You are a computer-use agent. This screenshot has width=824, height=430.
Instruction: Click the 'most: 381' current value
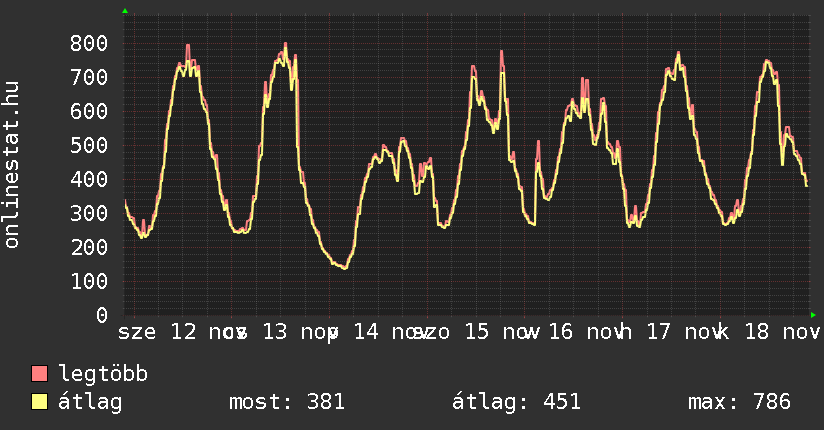pos(287,402)
